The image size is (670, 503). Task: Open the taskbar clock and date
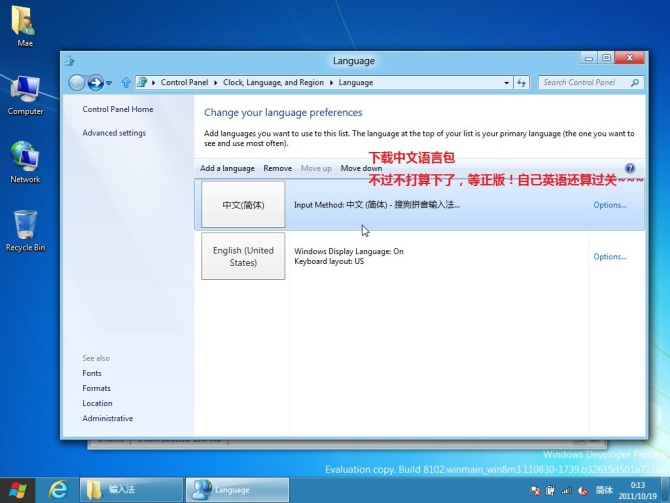pos(638,491)
